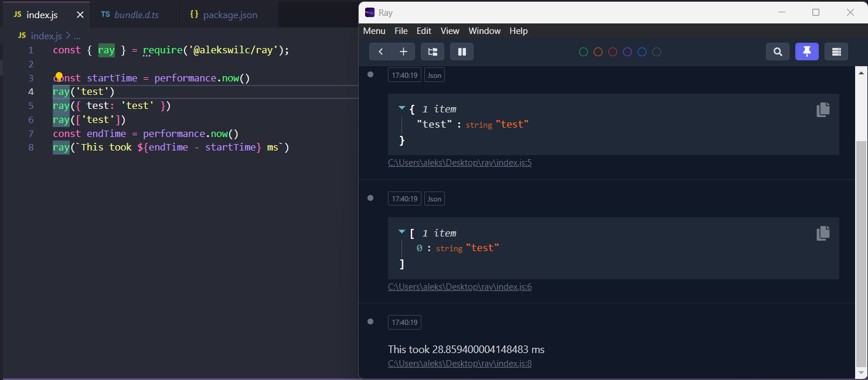
Task: Filter by red color circle
Action: 612,52
